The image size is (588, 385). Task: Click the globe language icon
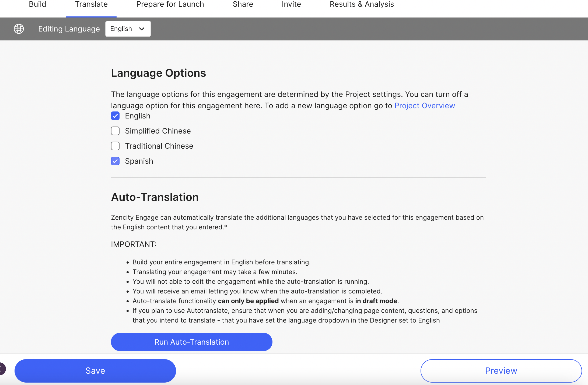(x=19, y=29)
